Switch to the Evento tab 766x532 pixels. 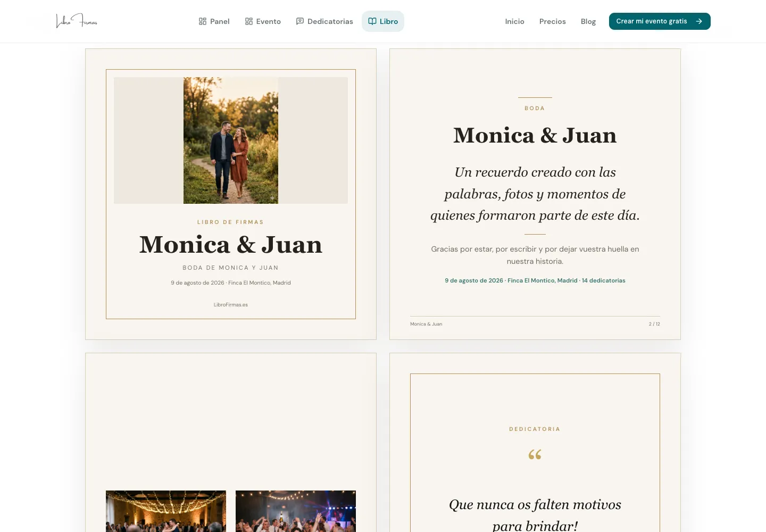pyautogui.click(x=263, y=21)
